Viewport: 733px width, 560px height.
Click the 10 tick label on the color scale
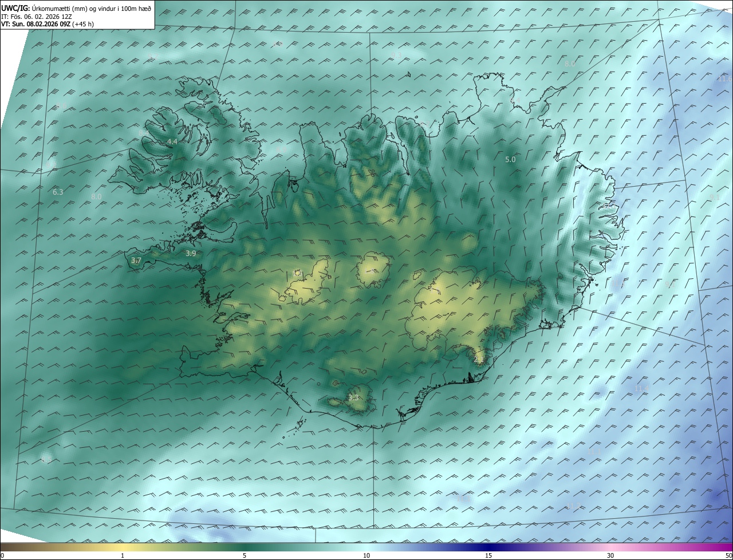(366, 556)
